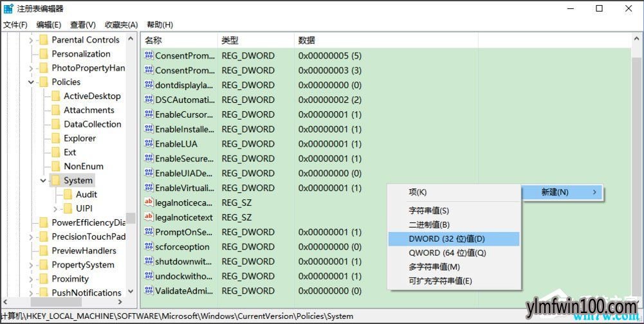644x324 pixels.
Task: Open the 帮助(H) menu
Action: coord(160,24)
